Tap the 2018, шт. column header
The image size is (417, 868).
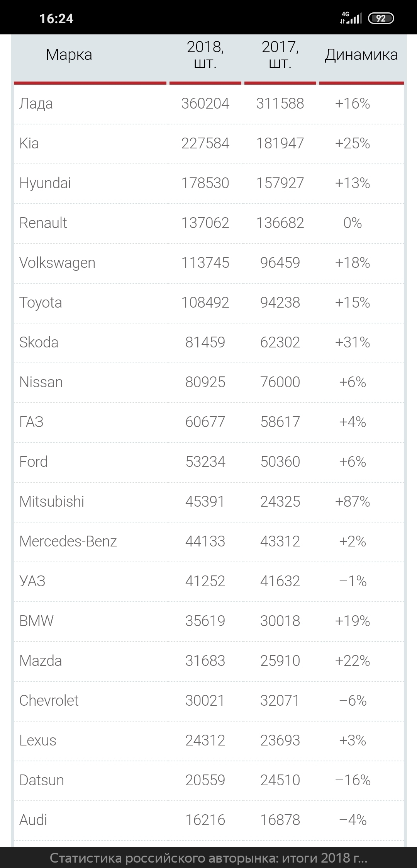pyautogui.click(x=205, y=55)
